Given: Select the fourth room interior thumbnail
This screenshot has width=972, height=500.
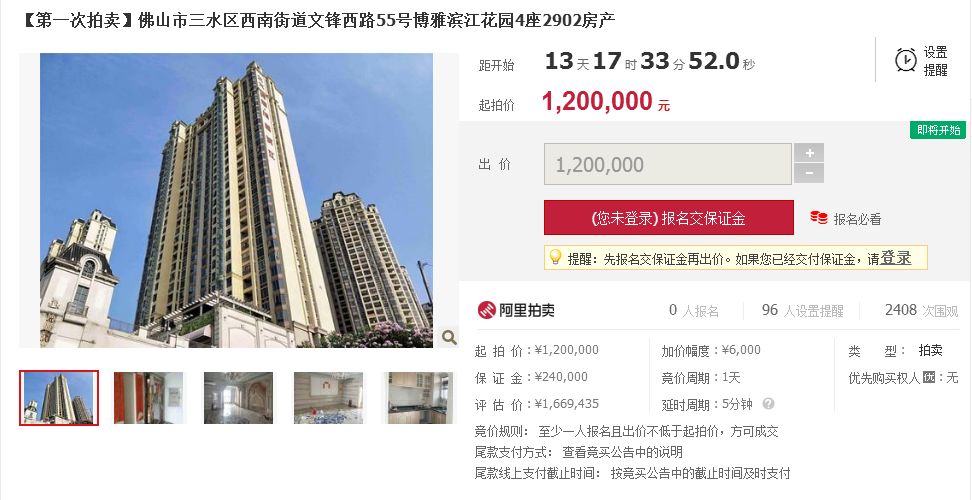Looking at the screenshot, I should click(x=329, y=398).
